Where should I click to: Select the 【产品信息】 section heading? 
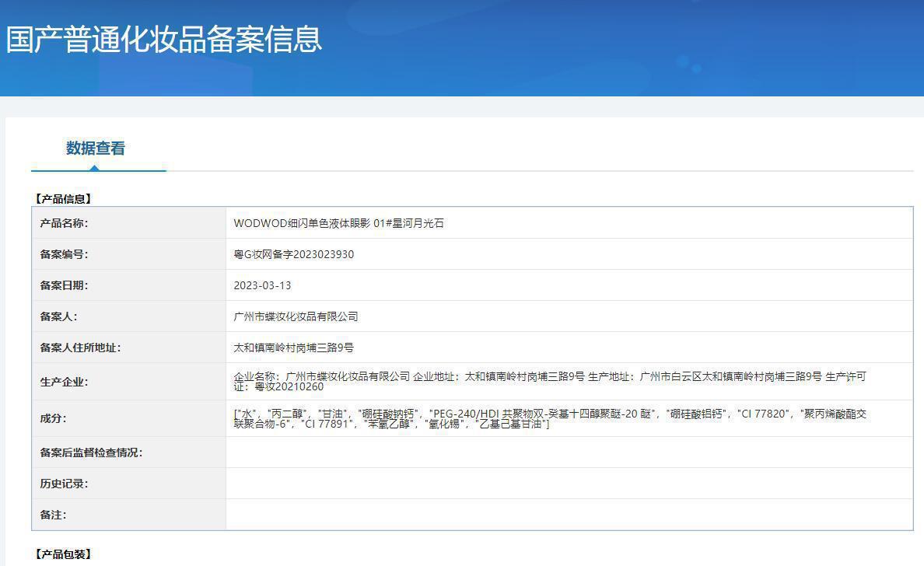63,199
